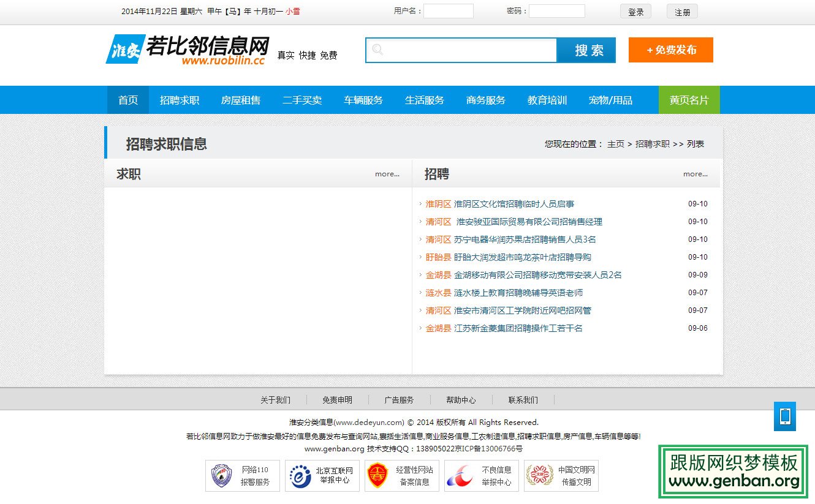The height and width of the screenshot is (504, 815).
Task: Click the 登录 login button
Action: coord(635,11)
